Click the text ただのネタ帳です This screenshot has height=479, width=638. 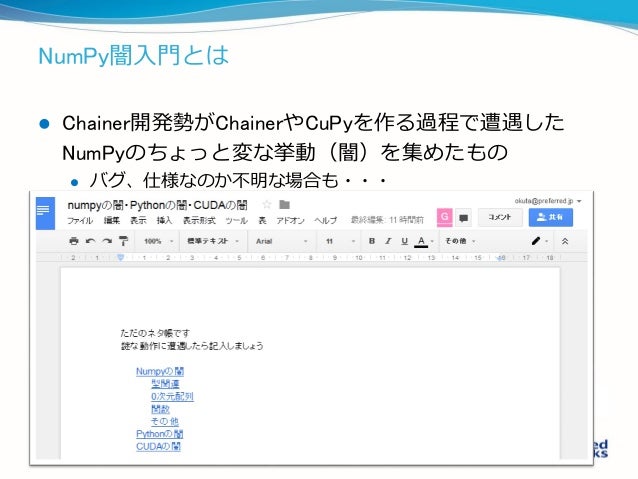pos(155,333)
